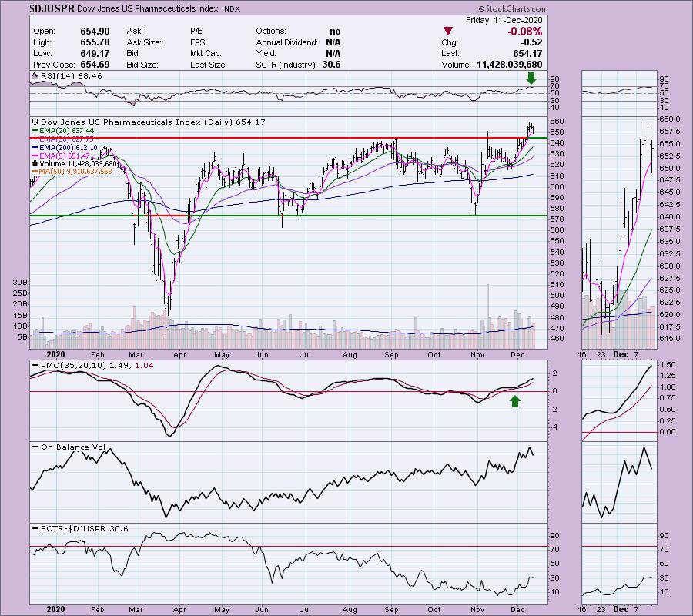The width and height of the screenshot is (693, 616).
Task: Click the P/E label
Action: tap(196, 32)
